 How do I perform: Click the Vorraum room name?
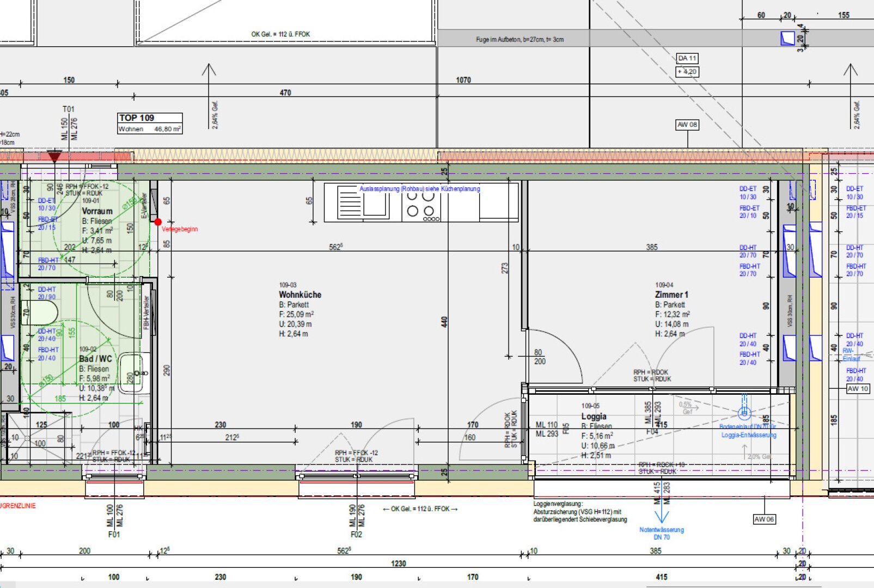pyautogui.click(x=97, y=211)
